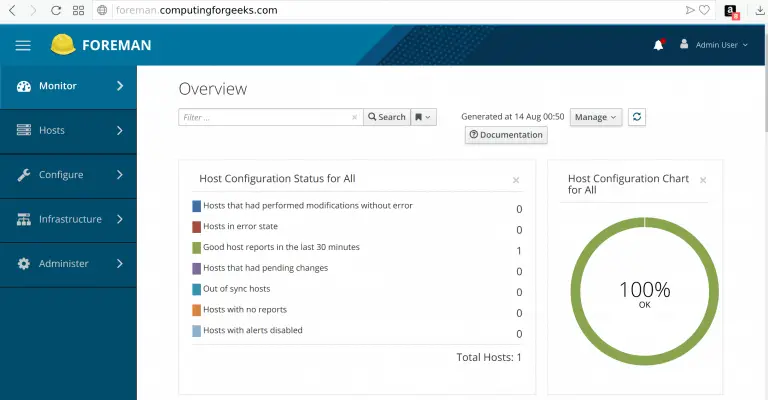Open the bookmark dropdown next to Search
Screen dimensions: 768x400
click(x=424, y=117)
